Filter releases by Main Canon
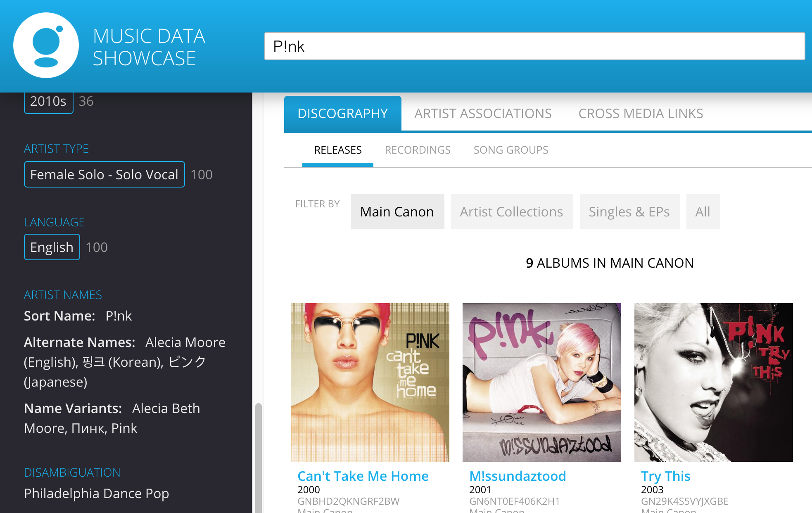This screenshot has height=513, width=812. (x=397, y=211)
